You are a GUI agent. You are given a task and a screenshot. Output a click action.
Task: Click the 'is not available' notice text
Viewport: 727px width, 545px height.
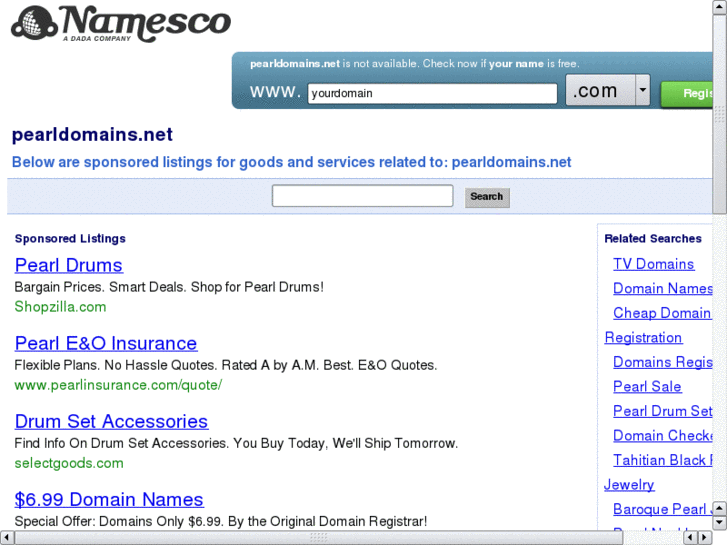pyautogui.click(x=415, y=64)
